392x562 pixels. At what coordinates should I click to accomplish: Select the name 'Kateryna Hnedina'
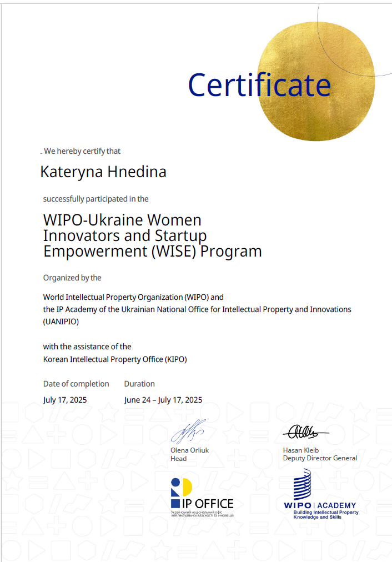(103, 172)
